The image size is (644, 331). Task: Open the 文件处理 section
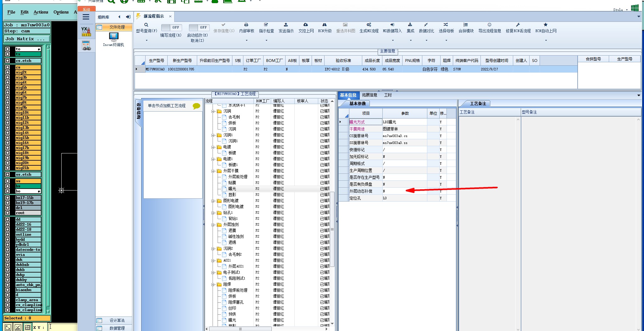[x=114, y=27]
